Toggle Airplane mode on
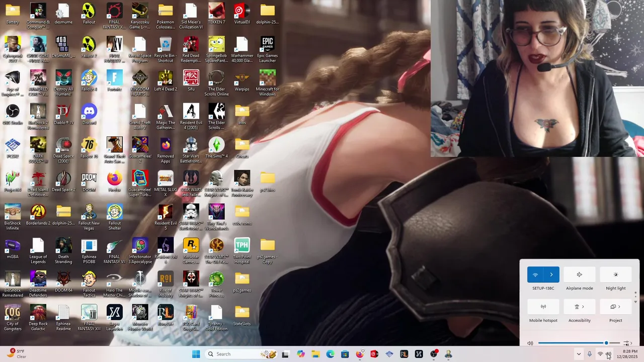 [580, 275]
